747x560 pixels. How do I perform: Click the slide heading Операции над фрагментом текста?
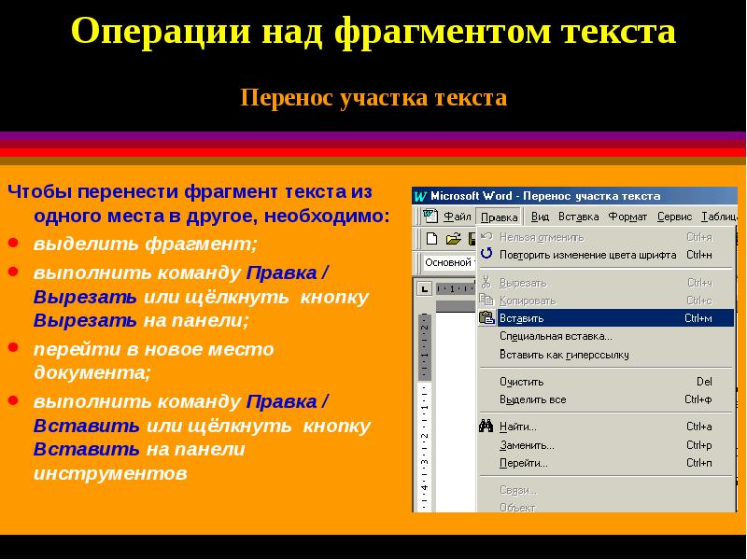(x=373, y=32)
